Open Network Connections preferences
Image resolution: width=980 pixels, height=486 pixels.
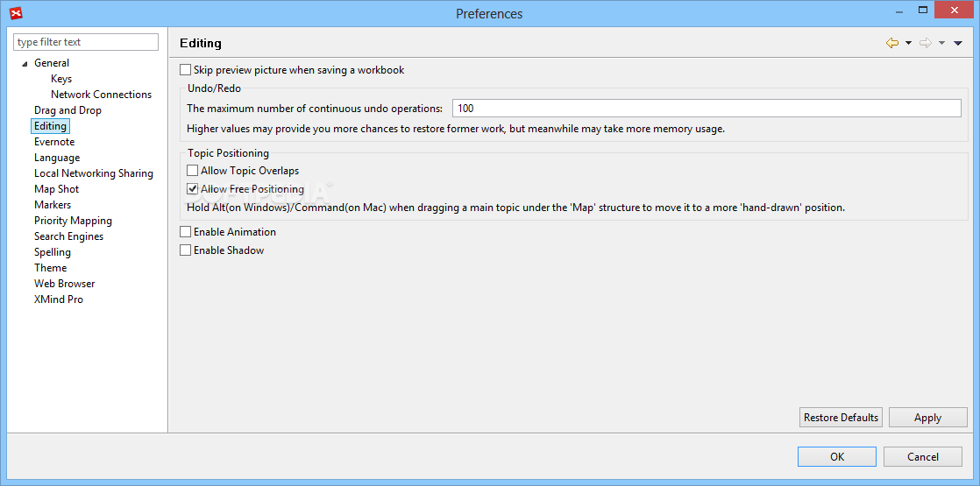[102, 95]
